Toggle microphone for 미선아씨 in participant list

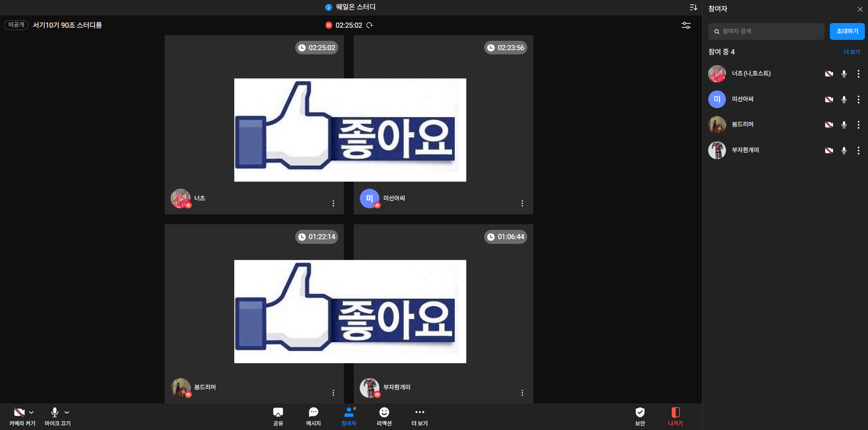click(844, 99)
